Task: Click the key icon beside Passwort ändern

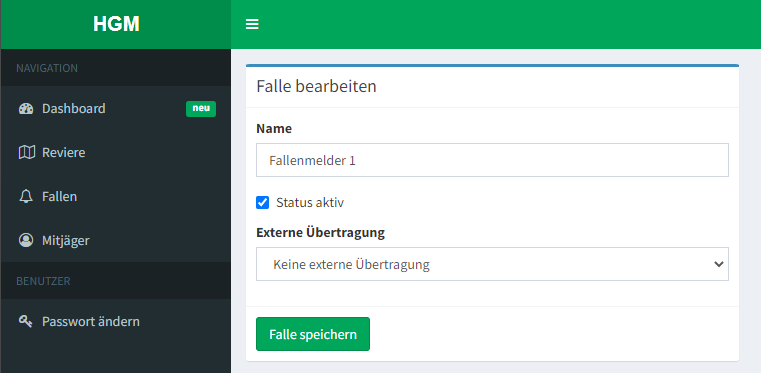Action: tap(25, 321)
